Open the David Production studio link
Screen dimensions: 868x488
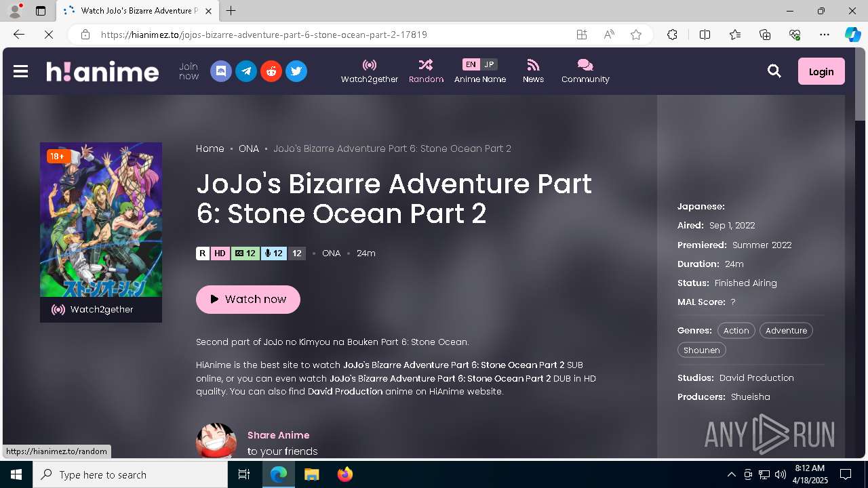click(757, 378)
